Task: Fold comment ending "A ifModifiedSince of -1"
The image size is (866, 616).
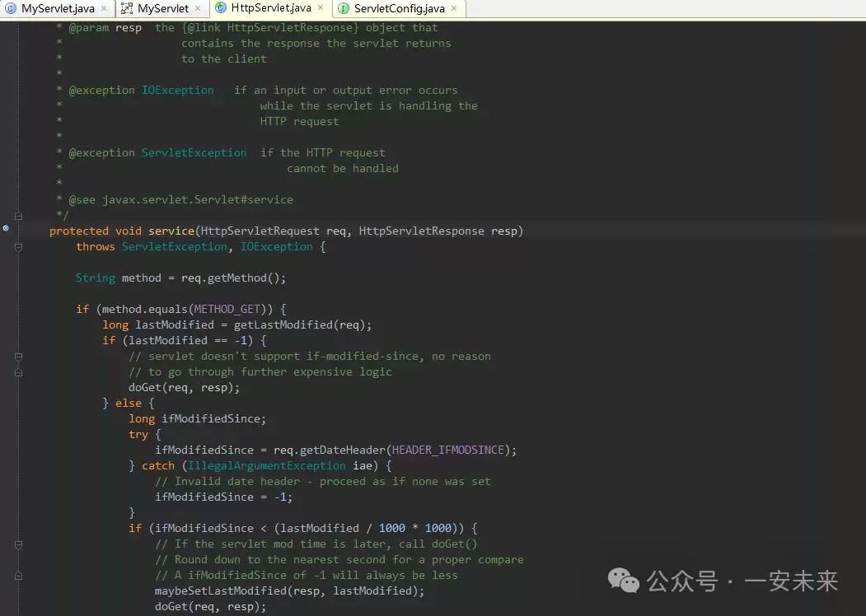Action: pos(18,576)
